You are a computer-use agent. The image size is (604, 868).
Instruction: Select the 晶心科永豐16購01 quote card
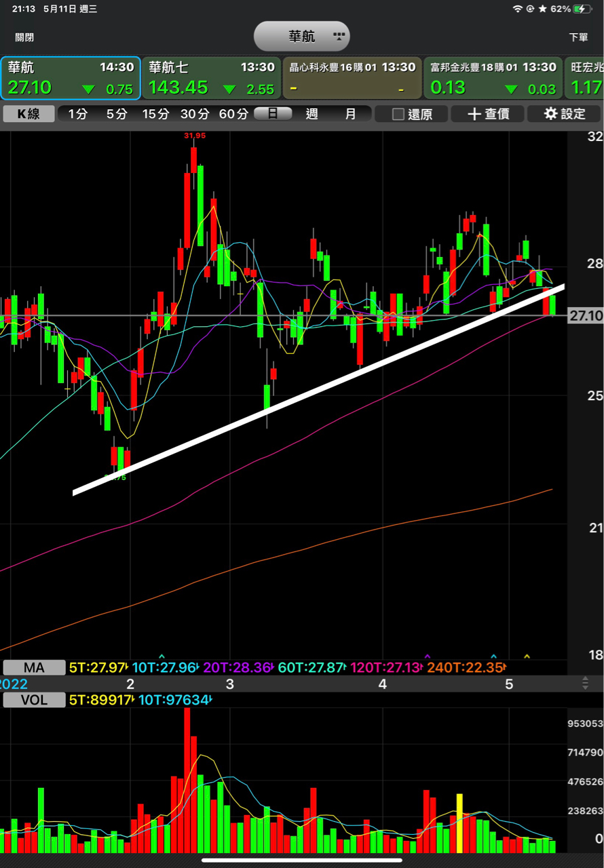pyautogui.click(x=352, y=78)
